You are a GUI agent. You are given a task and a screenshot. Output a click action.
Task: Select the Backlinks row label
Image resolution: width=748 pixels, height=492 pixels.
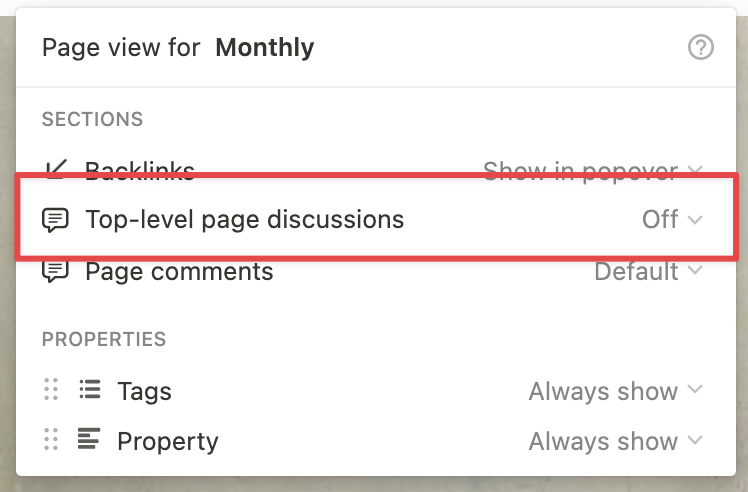click(140, 170)
